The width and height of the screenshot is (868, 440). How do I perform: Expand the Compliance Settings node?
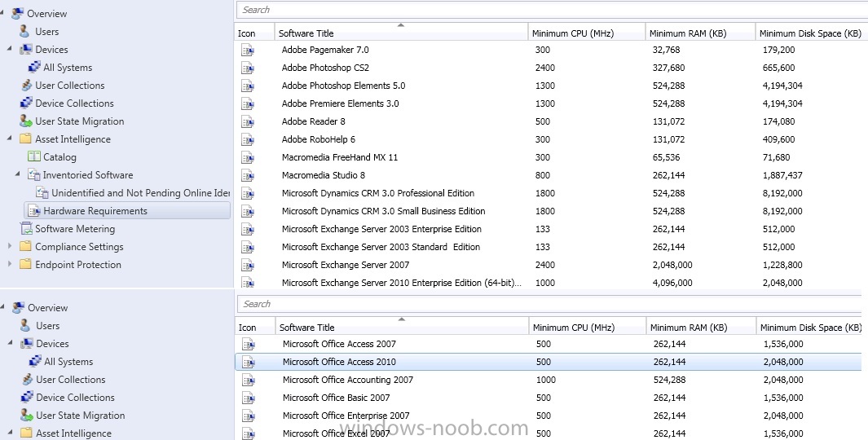click(10, 246)
